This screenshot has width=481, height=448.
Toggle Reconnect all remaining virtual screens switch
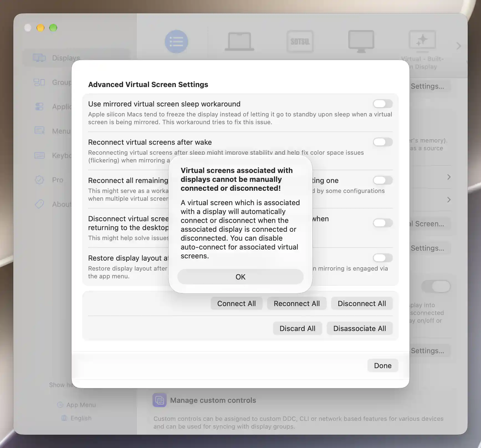pos(383,180)
